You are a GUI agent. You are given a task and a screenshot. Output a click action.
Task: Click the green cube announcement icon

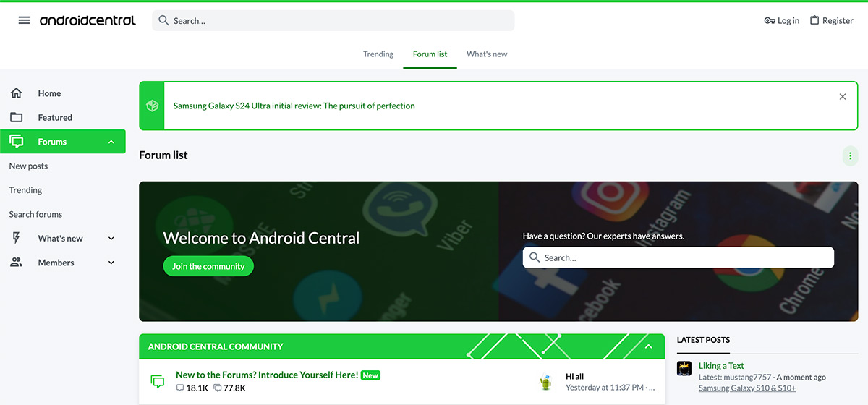[x=152, y=106]
